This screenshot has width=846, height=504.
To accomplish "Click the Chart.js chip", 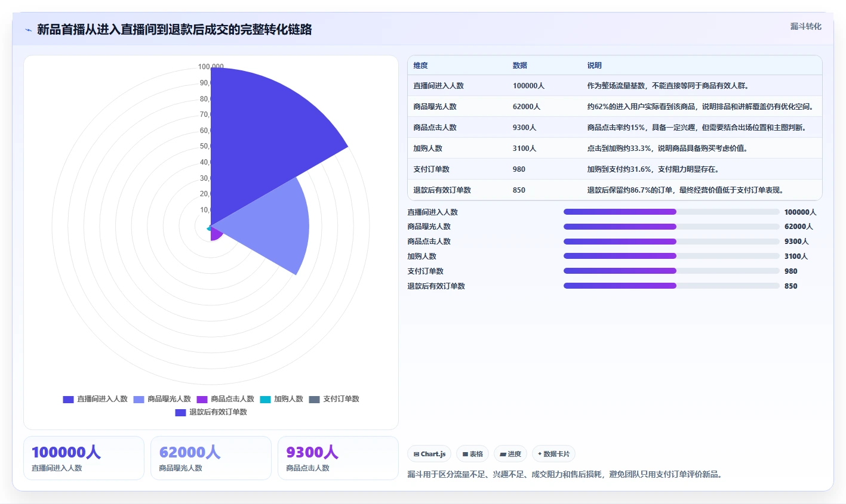I will [x=430, y=454].
